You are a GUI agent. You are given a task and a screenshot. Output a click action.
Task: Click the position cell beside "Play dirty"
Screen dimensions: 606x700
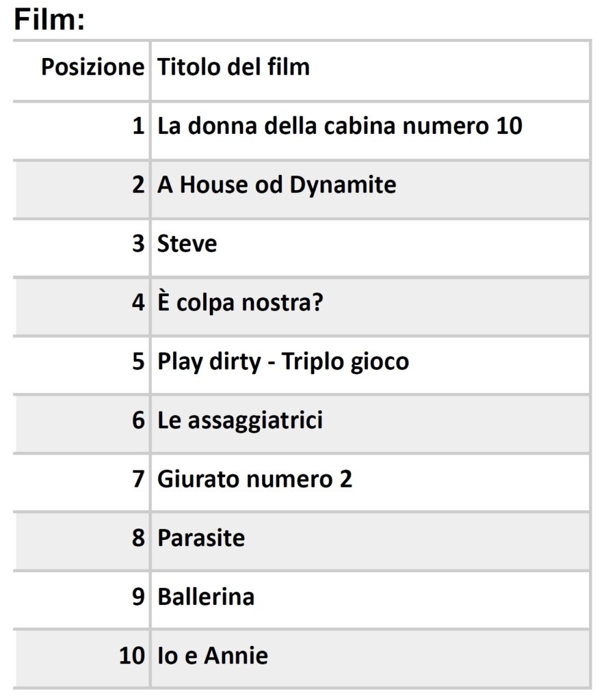[x=138, y=362]
